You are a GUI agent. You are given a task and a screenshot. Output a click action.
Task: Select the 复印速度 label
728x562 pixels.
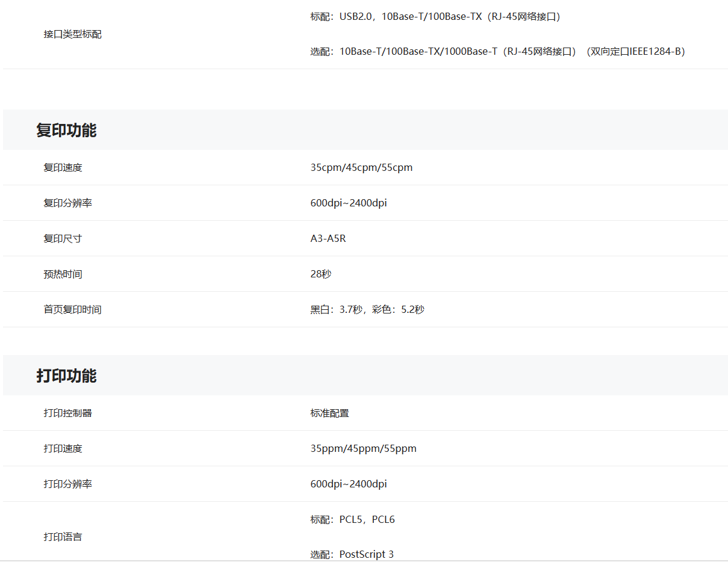(63, 167)
